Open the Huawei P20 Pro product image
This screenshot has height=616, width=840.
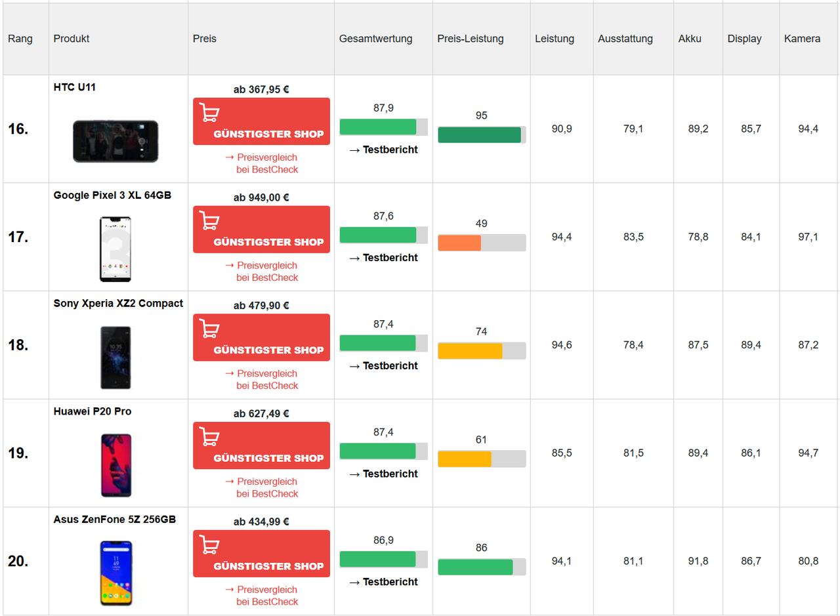pos(115,465)
